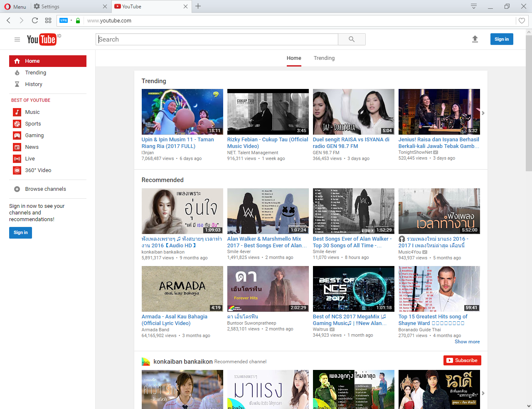This screenshot has height=409, width=532.
Task: Click Show more under Recommended
Action: [x=467, y=342]
